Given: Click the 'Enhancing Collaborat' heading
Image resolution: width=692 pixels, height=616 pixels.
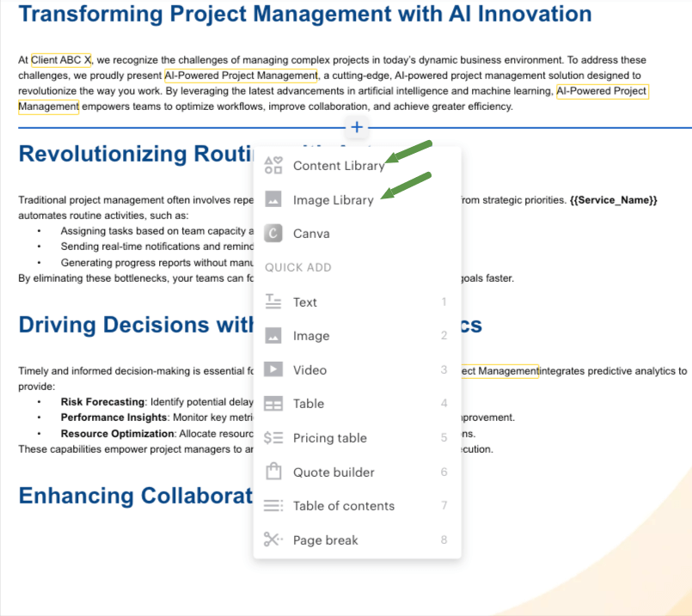Looking at the screenshot, I should (136, 496).
